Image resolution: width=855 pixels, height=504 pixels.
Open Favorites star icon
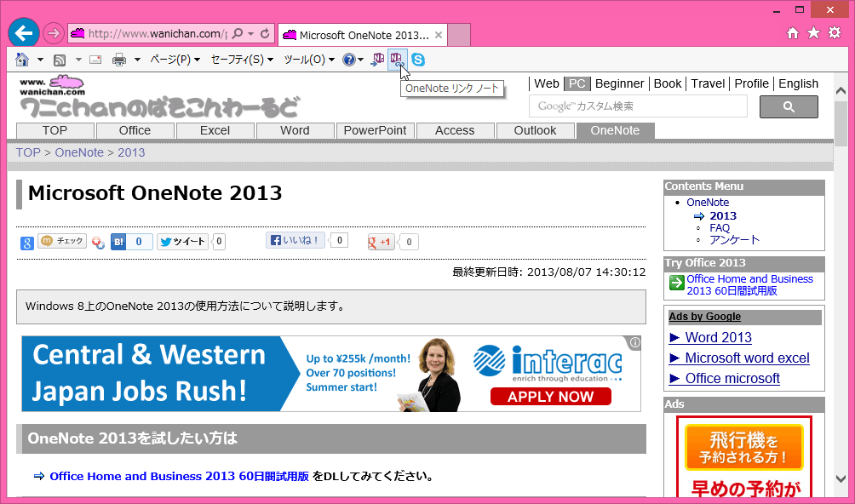[x=813, y=33]
